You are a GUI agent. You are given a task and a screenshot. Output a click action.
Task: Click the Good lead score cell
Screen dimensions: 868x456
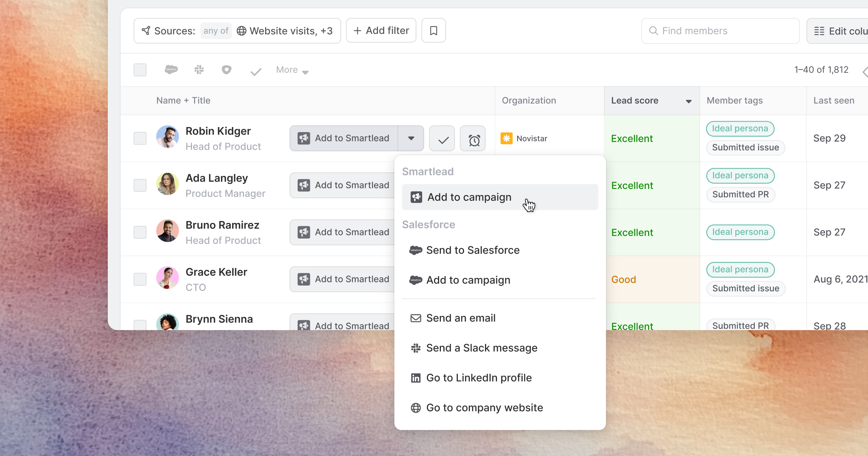(652, 279)
